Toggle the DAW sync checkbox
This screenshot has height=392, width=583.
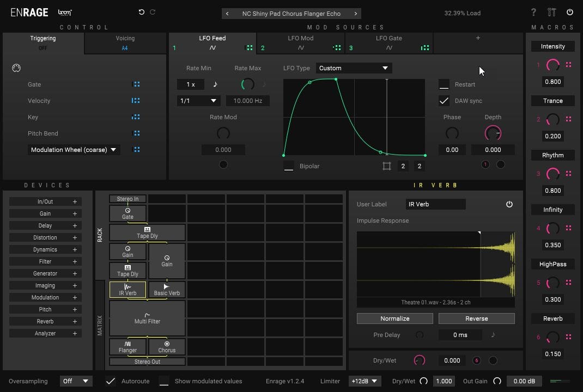click(444, 101)
